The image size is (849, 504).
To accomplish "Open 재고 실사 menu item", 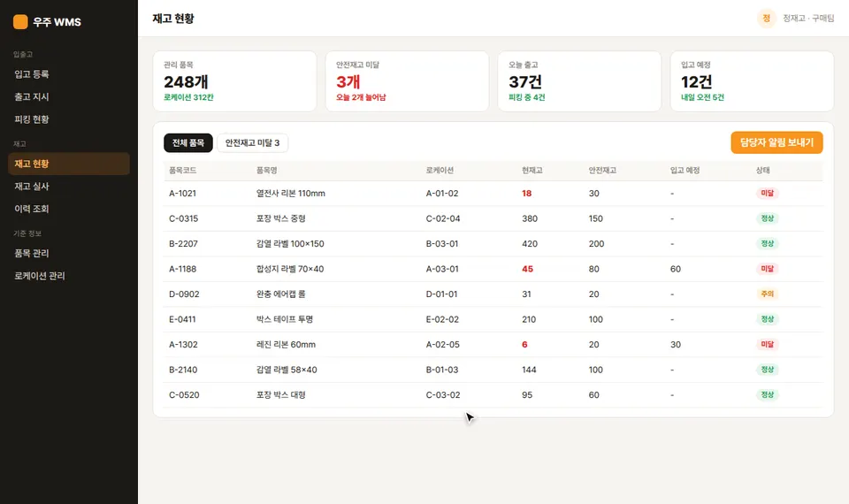I will (69, 187).
